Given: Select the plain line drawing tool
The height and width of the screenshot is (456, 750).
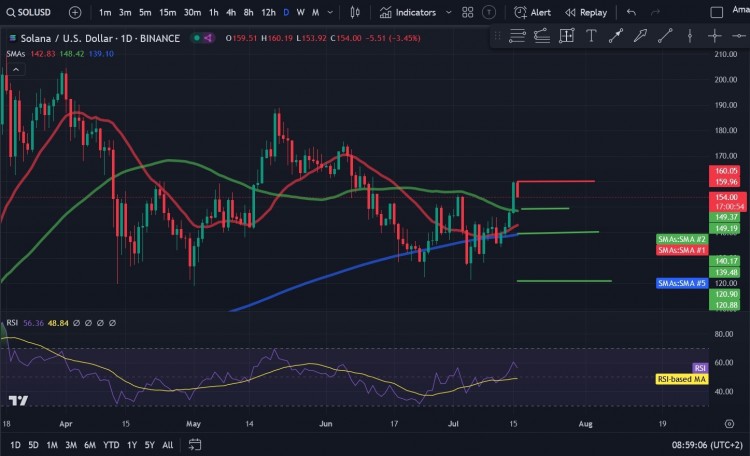Looking at the screenshot, I should pyautogui.click(x=665, y=36).
